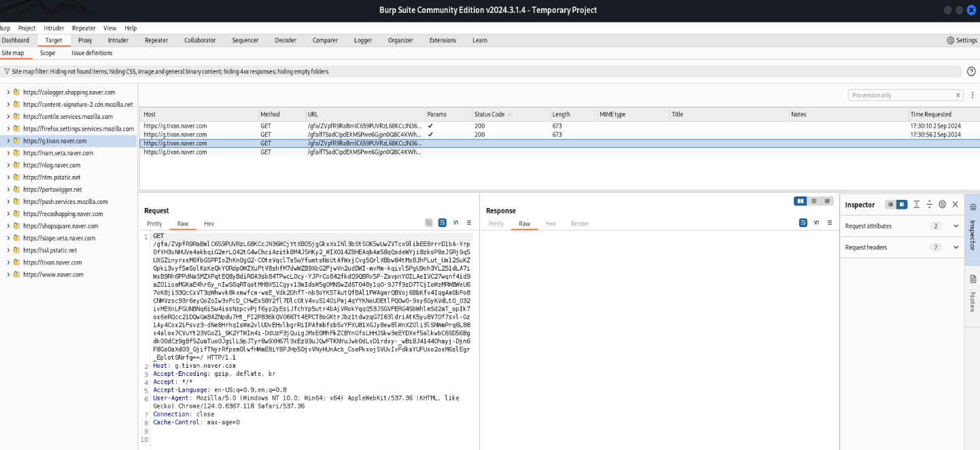Click the Inspector collapse-all sections icon
This screenshot has width=980, height=450.
[x=930, y=204]
